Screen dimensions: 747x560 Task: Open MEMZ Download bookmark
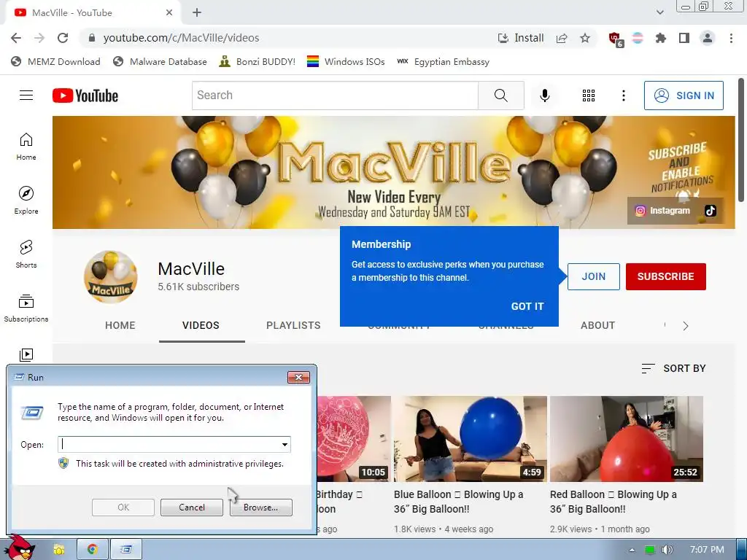pos(55,62)
